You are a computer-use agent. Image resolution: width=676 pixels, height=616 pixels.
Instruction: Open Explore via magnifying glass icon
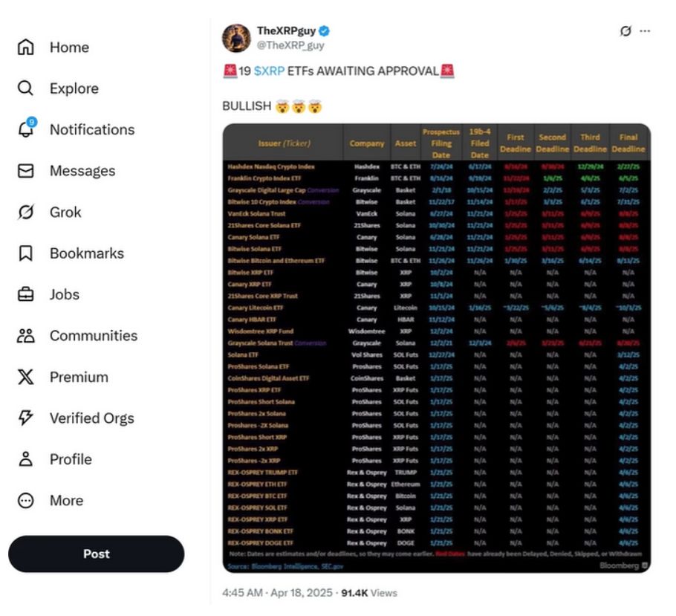pos(25,88)
